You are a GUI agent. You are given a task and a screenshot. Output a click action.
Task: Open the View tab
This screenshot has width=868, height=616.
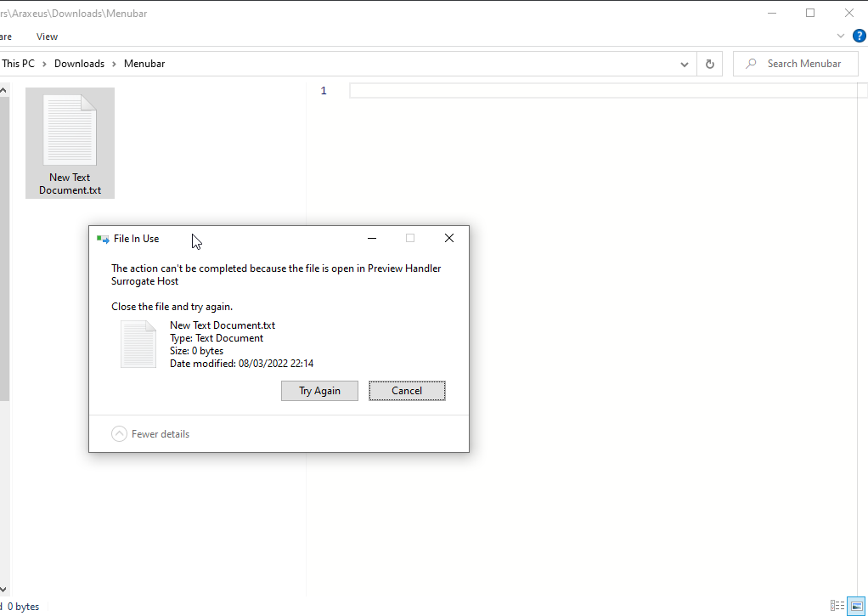47,36
